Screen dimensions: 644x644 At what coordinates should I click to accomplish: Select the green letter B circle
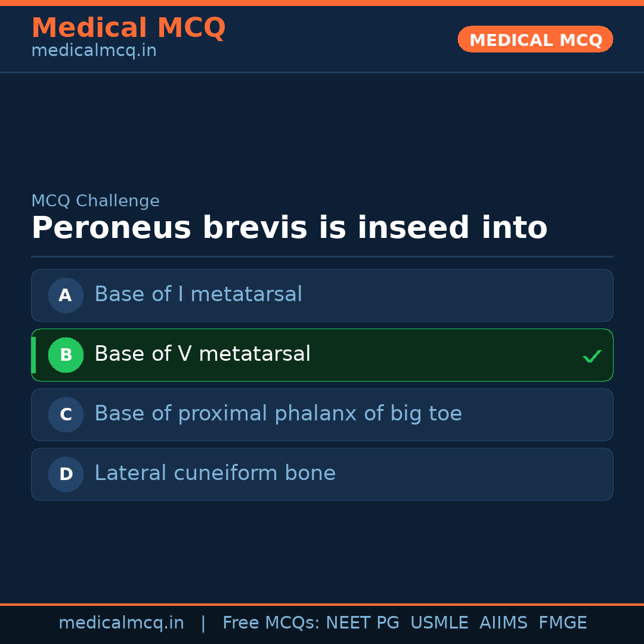pos(66,355)
